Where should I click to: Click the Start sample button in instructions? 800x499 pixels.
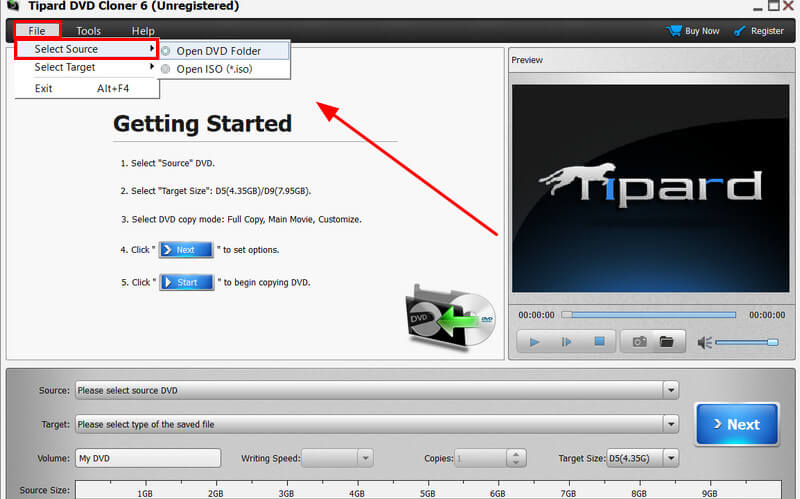[x=187, y=282]
